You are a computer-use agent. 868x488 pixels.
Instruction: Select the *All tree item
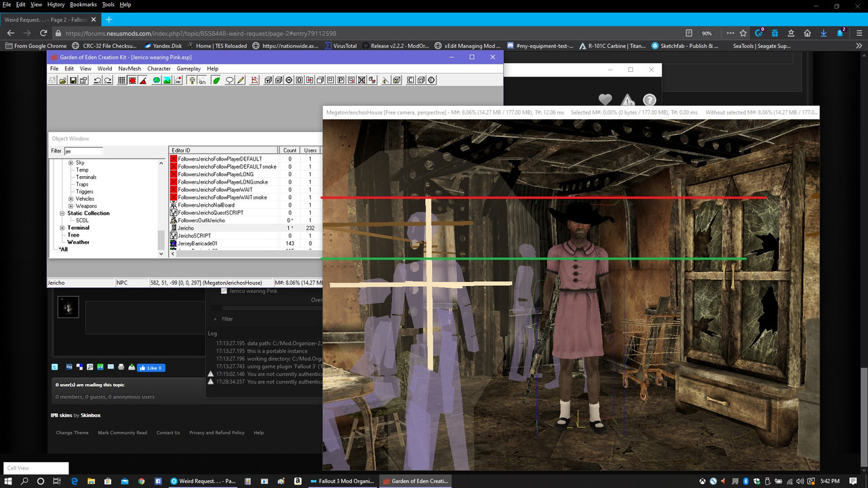64,249
